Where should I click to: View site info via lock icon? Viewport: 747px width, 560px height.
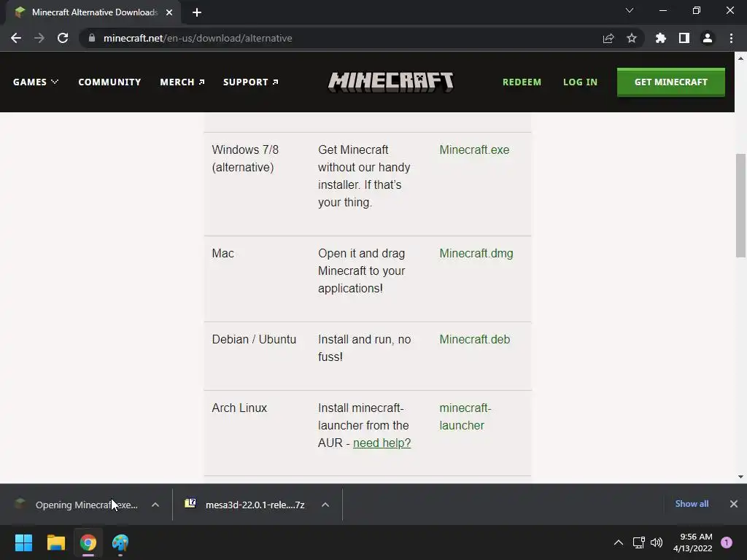coord(92,38)
